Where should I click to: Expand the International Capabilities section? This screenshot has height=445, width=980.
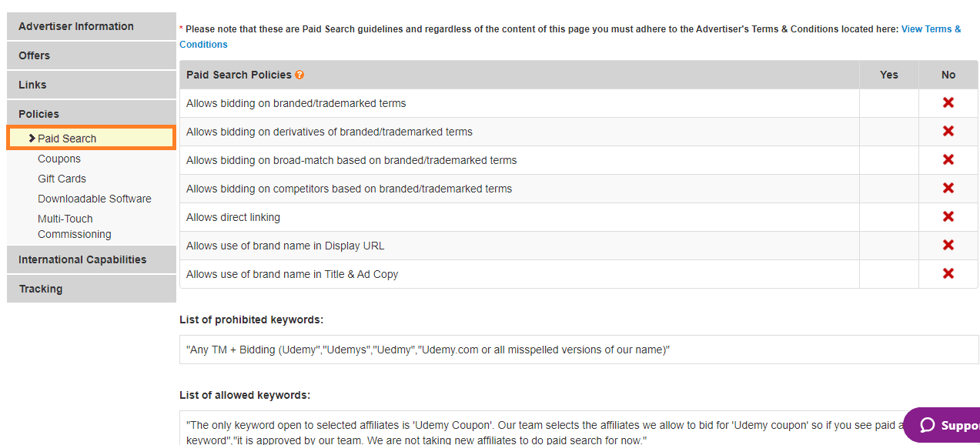click(92, 259)
